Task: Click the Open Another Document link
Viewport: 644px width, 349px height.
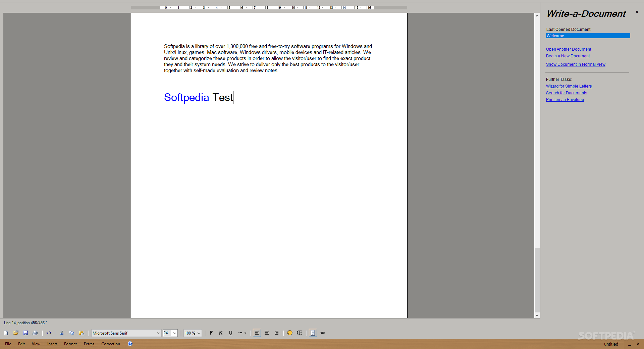Action: 569,49
